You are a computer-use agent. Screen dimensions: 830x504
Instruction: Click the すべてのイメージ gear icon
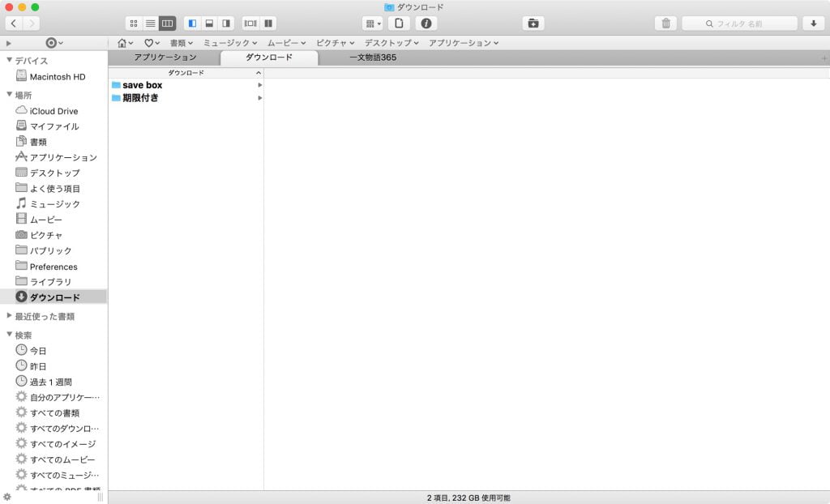(x=21, y=443)
